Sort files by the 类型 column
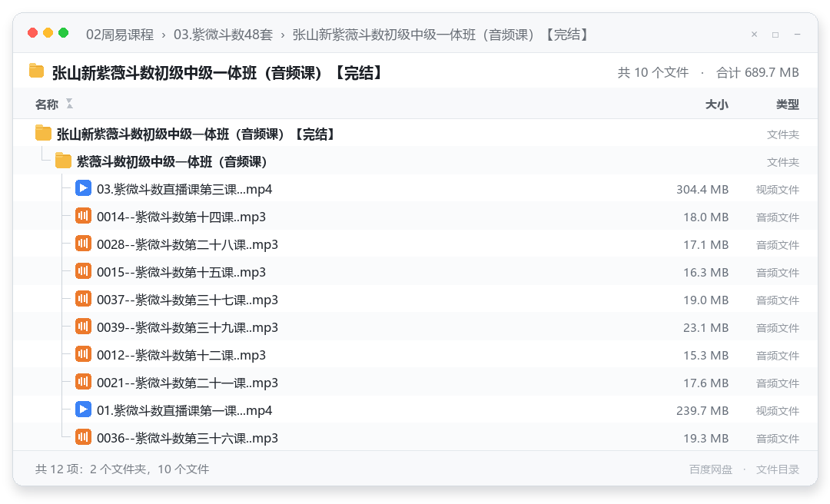Image resolution: width=830 pixels, height=504 pixels. pyautogui.click(x=788, y=104)
